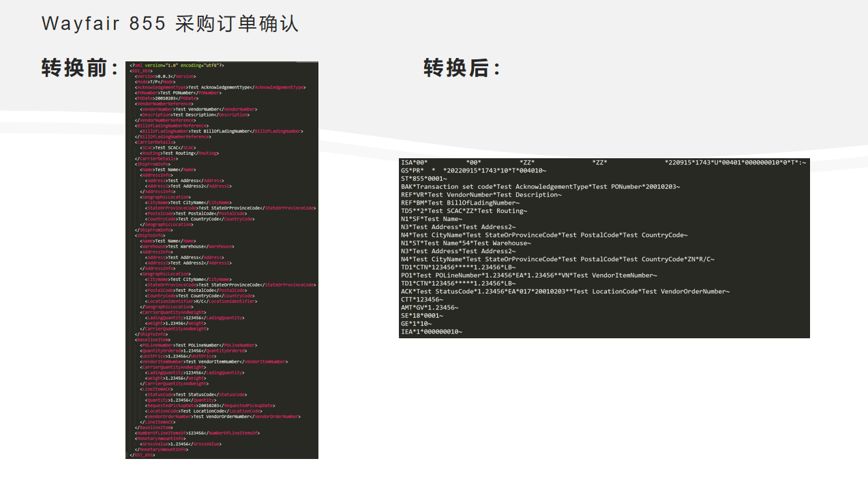The width and height of the screenshot is (868, 489).
Task: Click the IEA*1*000000010 trailer line
Action: click(x=432, y=332)
